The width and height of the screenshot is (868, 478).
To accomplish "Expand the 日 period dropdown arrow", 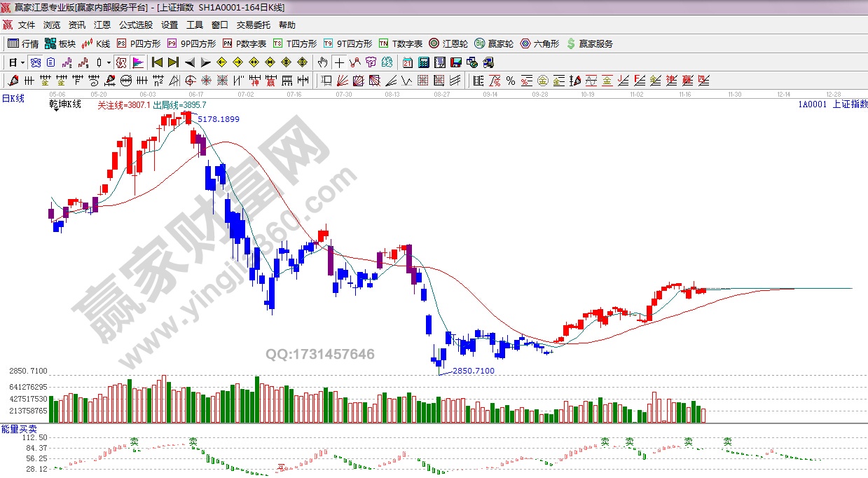I will pos(22,62).
